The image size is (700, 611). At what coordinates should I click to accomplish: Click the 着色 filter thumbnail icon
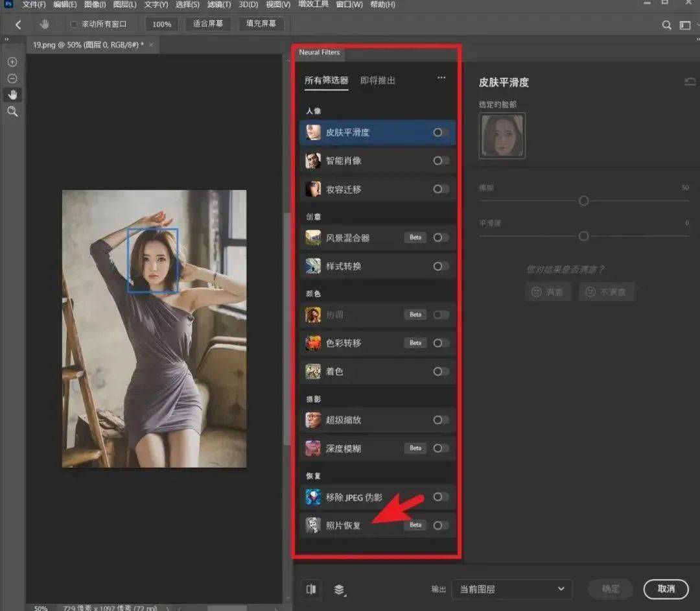coord(313,371)
